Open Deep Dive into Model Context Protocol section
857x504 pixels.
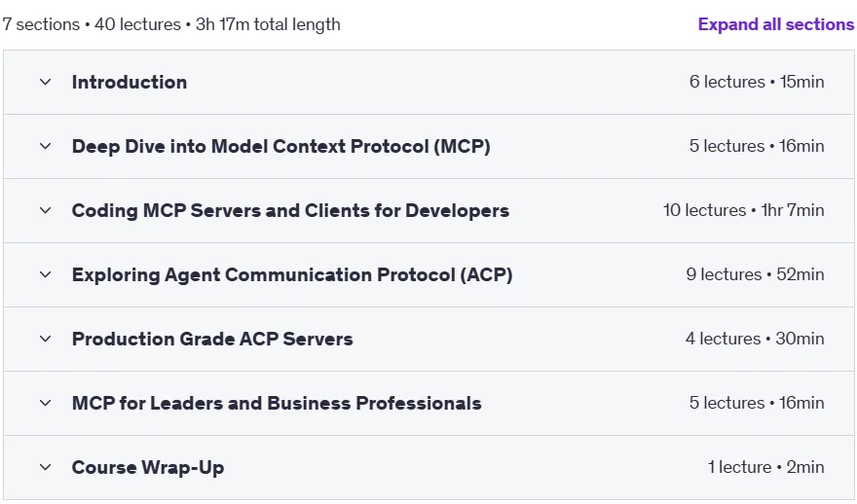pos(280,146)
